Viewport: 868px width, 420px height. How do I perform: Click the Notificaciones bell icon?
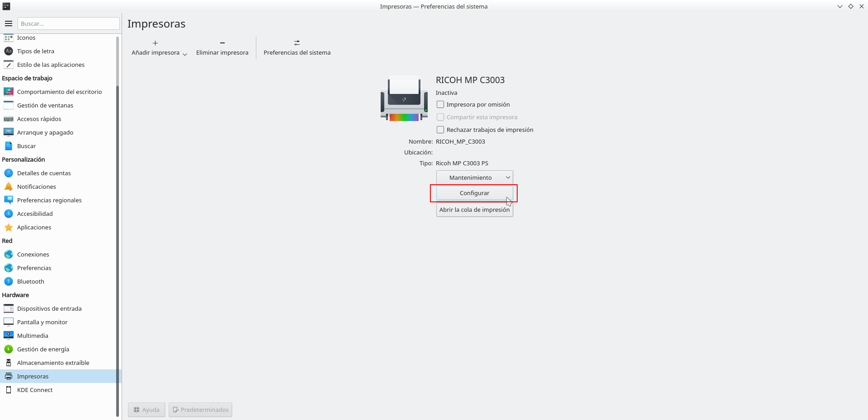[9, 187]
